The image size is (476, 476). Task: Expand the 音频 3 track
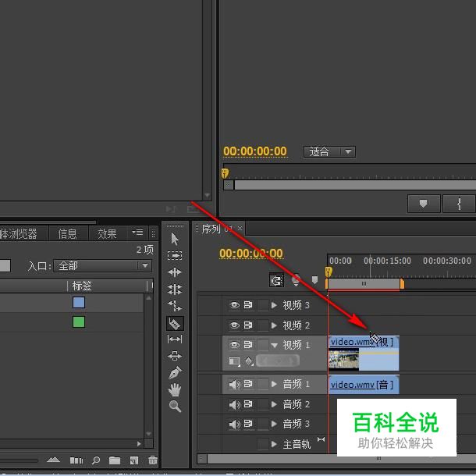274,424
